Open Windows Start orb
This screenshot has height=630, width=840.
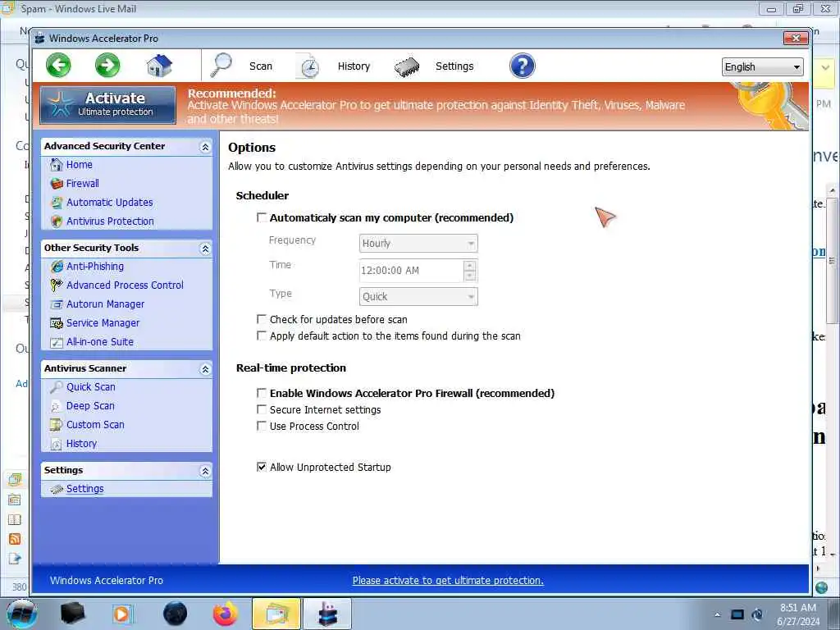(21, 614)
